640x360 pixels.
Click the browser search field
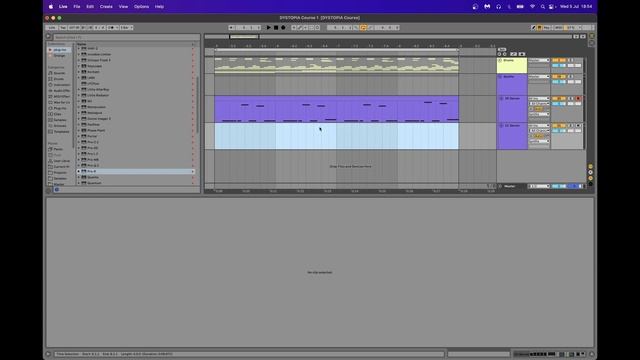127,37
